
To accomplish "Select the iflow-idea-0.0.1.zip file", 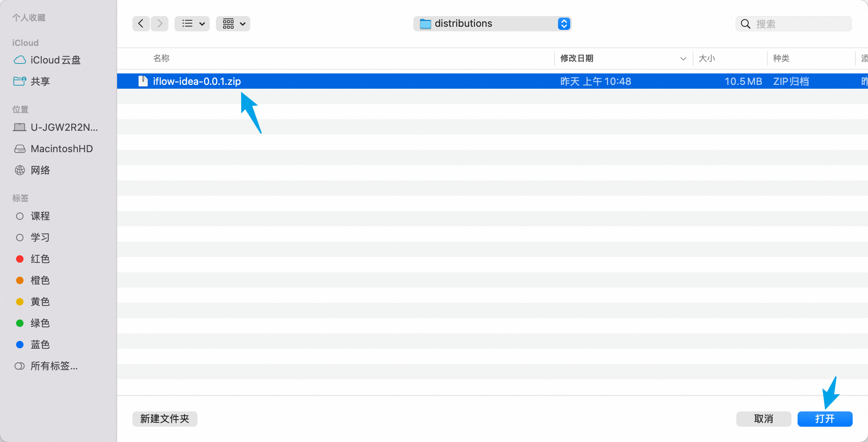I will [x=197, y=81].
